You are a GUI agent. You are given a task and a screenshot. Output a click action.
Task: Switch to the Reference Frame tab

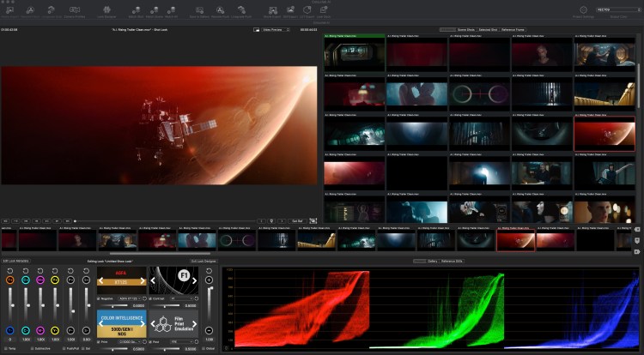(513, 29)
